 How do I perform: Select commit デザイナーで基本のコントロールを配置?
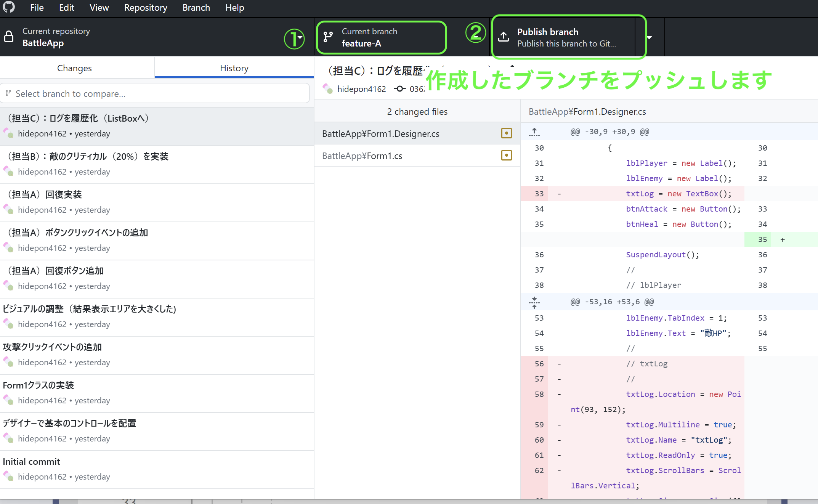[x=157, y=431]
